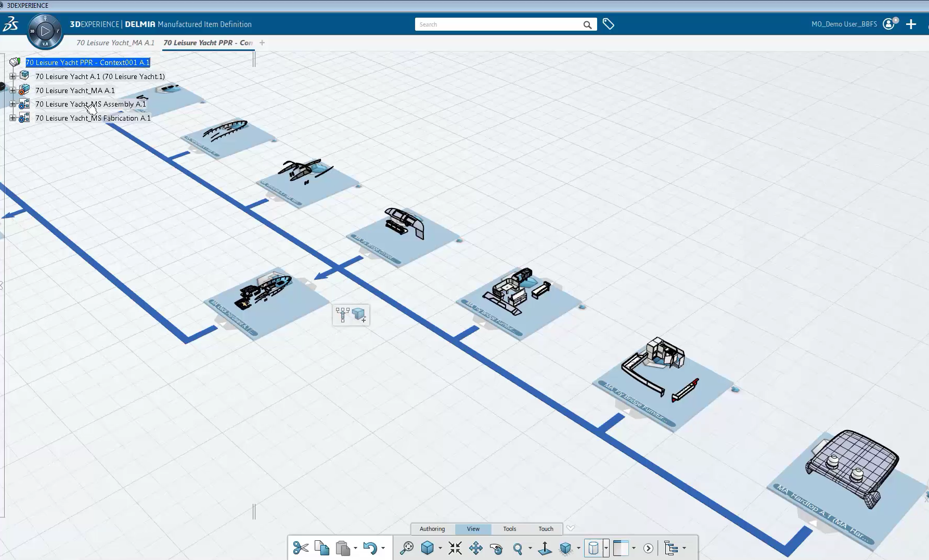Click the Copy icon in toolbar
The width and height of the screenshot is (929, 560).
322,548
